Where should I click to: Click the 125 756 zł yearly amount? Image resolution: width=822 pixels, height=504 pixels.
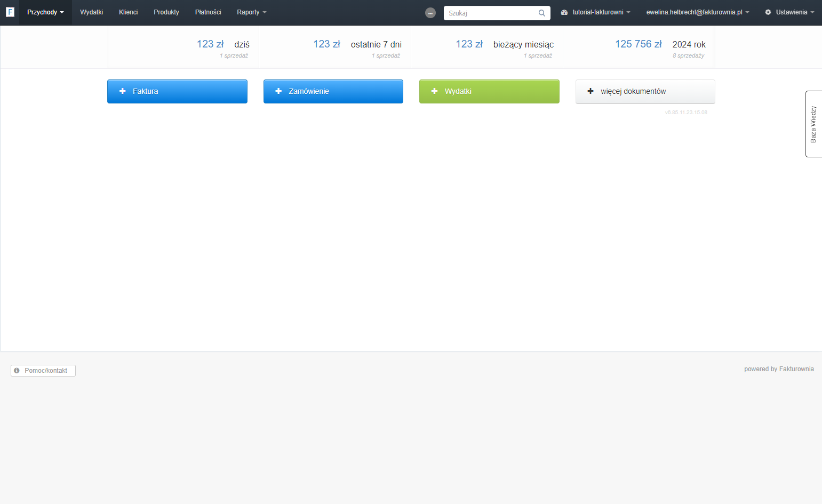click(639, 44)
